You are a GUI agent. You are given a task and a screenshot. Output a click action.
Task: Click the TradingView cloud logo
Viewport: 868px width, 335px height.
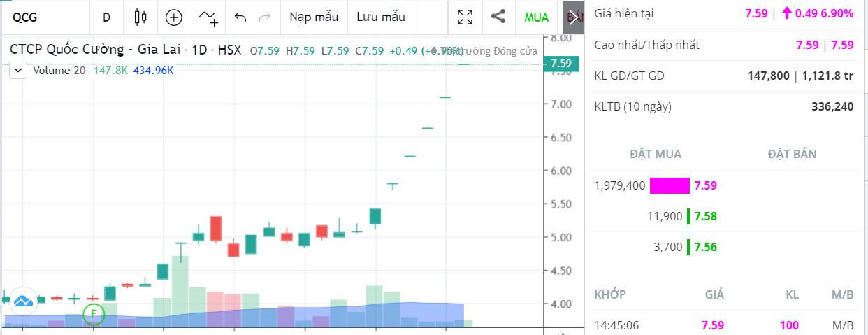tap(22, 301)
